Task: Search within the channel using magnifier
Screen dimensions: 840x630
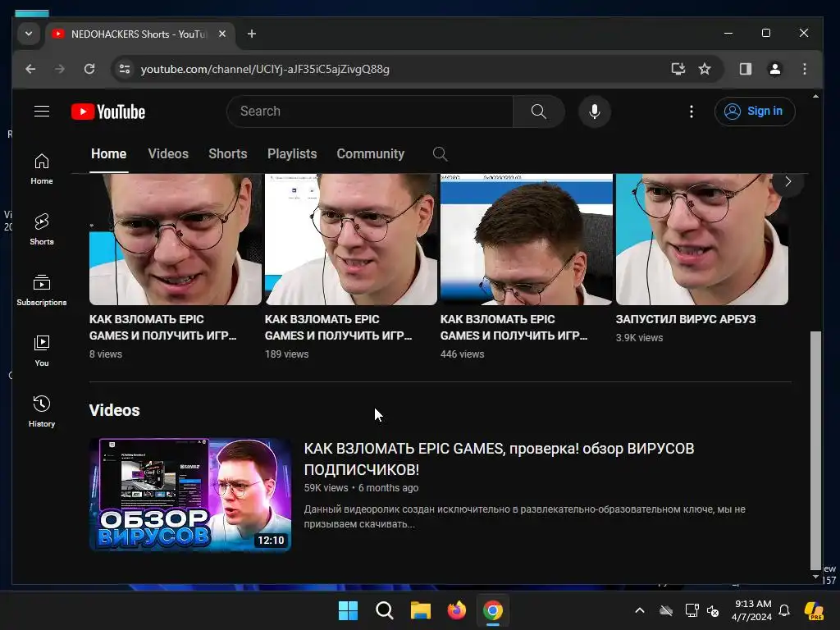Action: (440, 154)
